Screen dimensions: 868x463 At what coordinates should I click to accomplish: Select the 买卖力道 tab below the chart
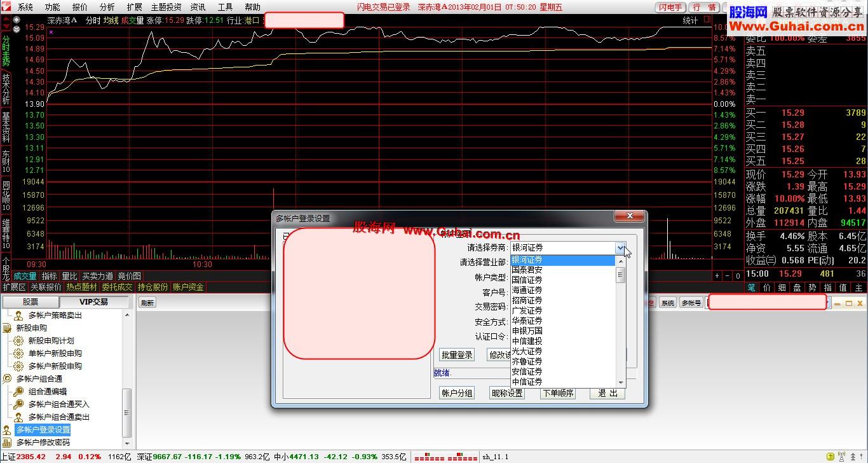(x=98, y=276)
